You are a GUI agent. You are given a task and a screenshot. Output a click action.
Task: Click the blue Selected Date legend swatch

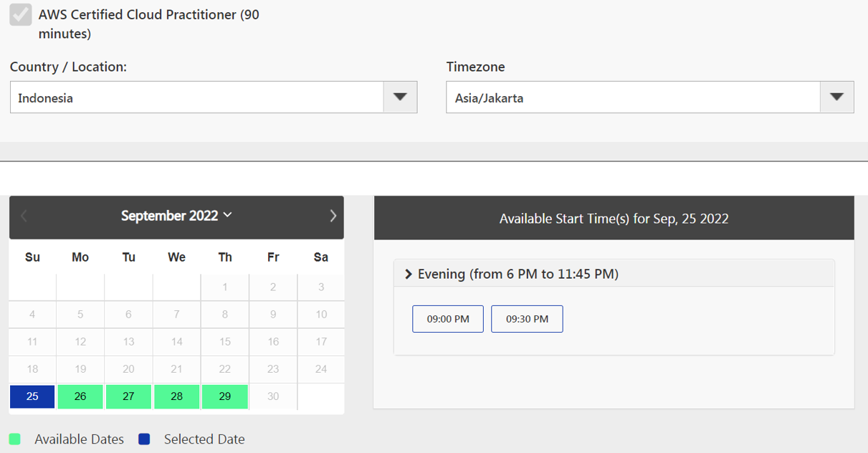click(144, 439)
